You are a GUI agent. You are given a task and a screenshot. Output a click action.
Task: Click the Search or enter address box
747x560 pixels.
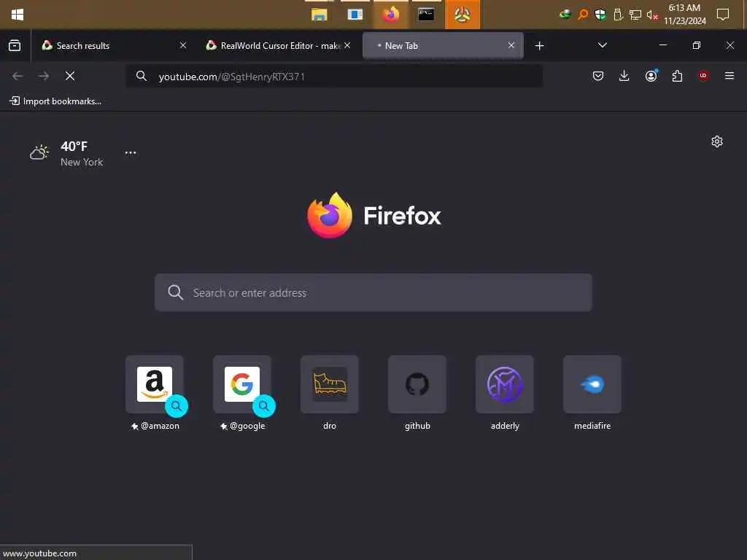(x=373, y=292)
